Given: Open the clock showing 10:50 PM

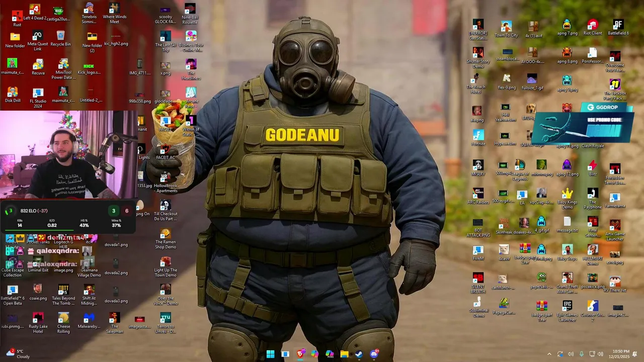Looking at the screenshot, I should click(x=620, y=354).
